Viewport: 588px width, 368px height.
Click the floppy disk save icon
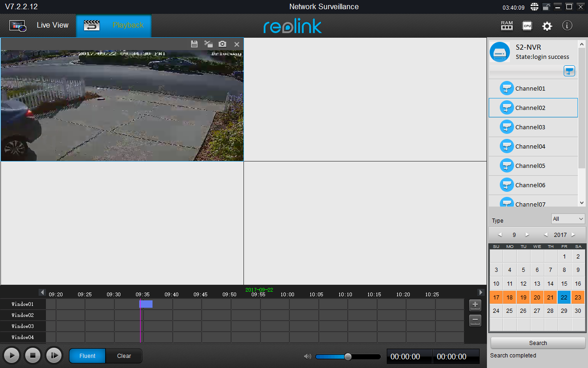pyautogui.click(x=194, y=44)
